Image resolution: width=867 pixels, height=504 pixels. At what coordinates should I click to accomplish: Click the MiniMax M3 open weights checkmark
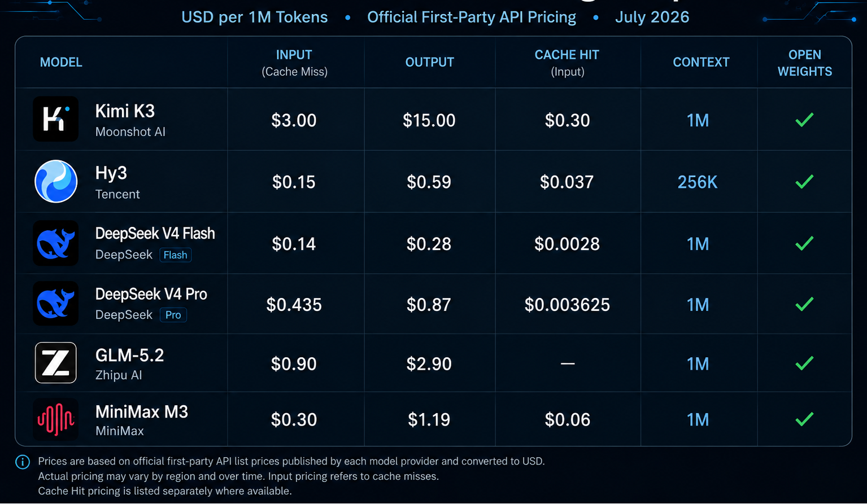[x=804, y=419]
